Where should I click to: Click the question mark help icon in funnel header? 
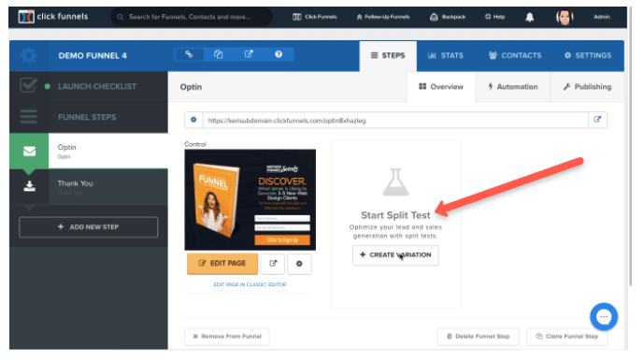coord(279,54)
